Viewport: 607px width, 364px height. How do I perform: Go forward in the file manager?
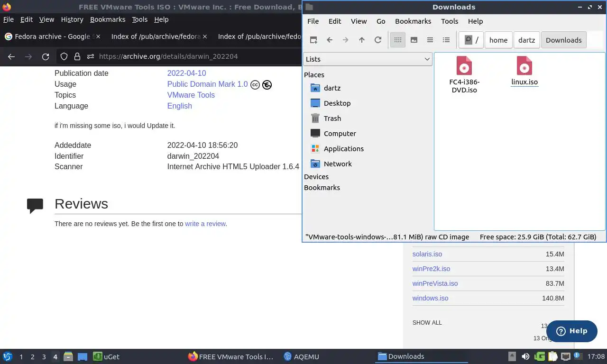[x=346, y=40]
